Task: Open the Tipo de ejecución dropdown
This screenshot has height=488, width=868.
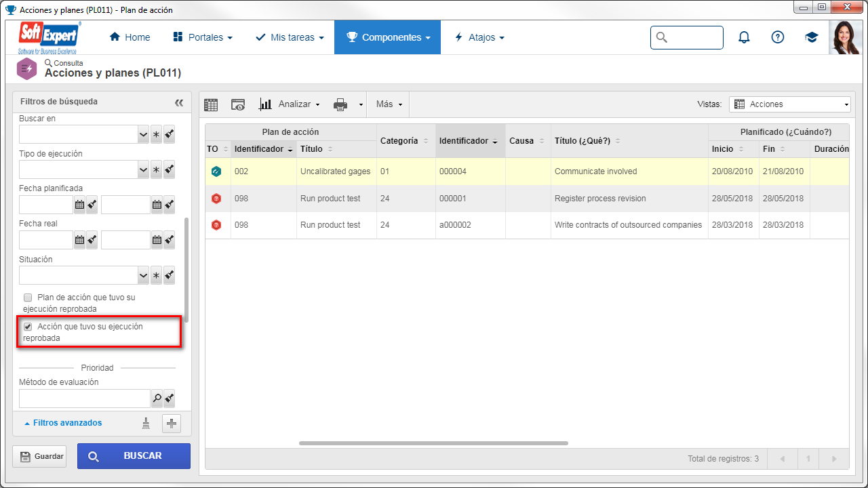Action: 143,169
